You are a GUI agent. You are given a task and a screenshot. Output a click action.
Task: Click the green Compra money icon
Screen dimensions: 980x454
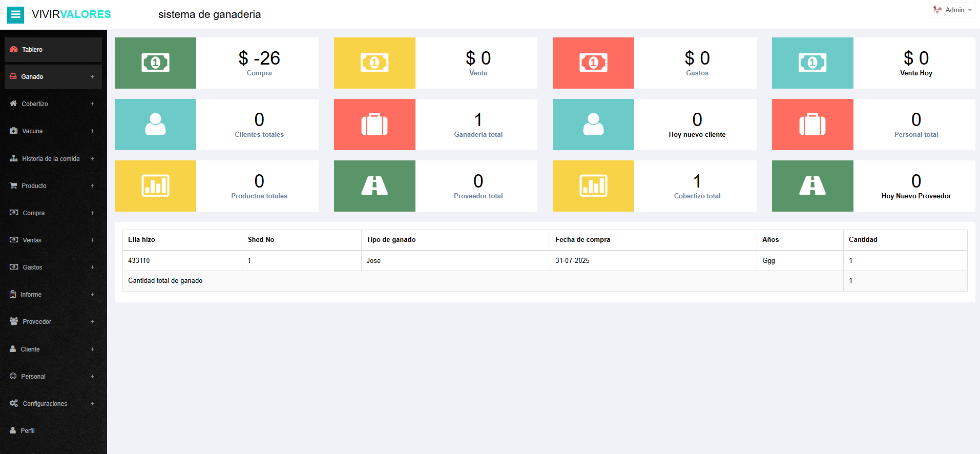[155, 63]
